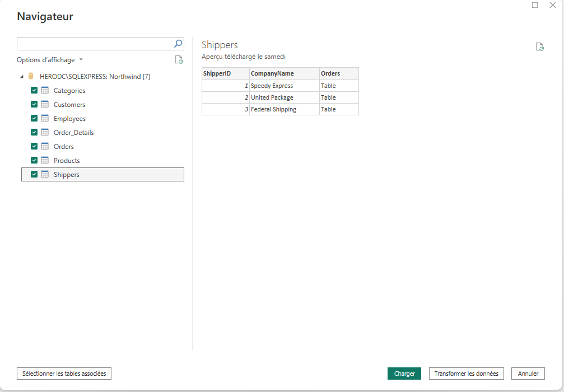The image size is (564, 392).
Task: Uncheck the Customers table checkbox
Action: pos(34,104)
